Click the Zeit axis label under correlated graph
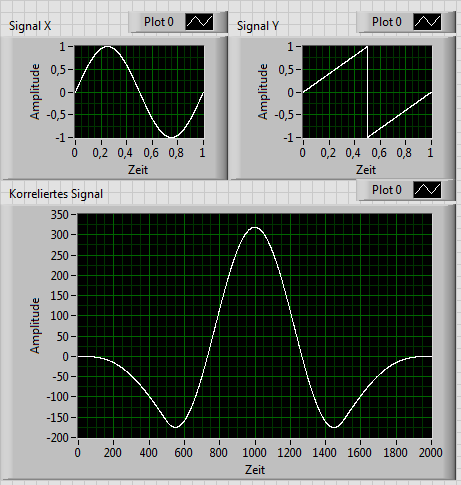This screenshot has height=485, width=461. (255, 470)
